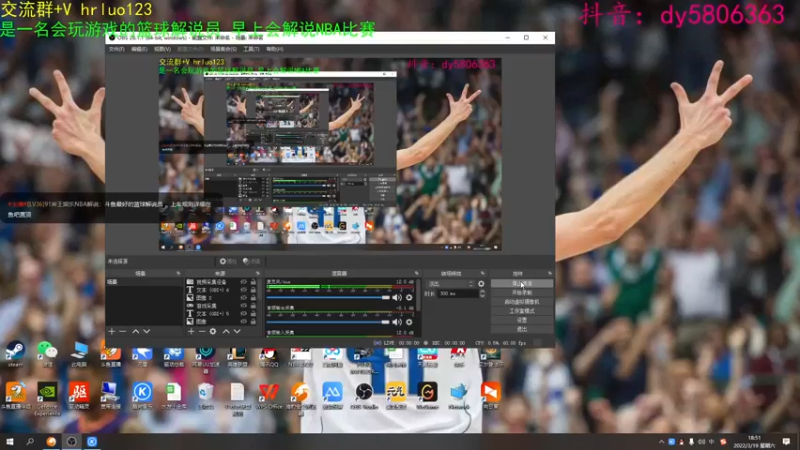Click 开始录制 start recording button
800x450 pixels.
[x=521, y=292]
